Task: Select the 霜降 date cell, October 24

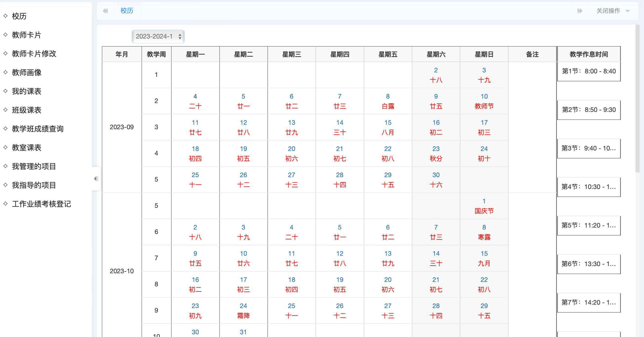Action: pyautogui.click(x=243, y=311)
